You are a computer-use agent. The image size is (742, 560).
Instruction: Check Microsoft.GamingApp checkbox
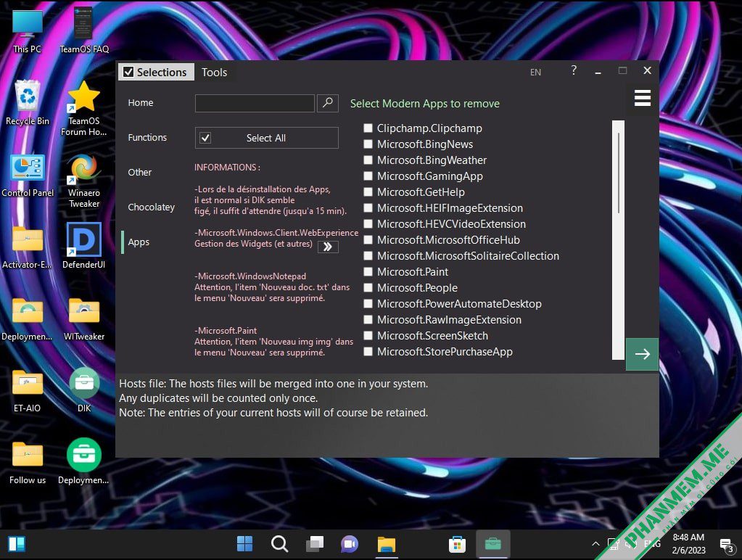[x=368, y=176]
